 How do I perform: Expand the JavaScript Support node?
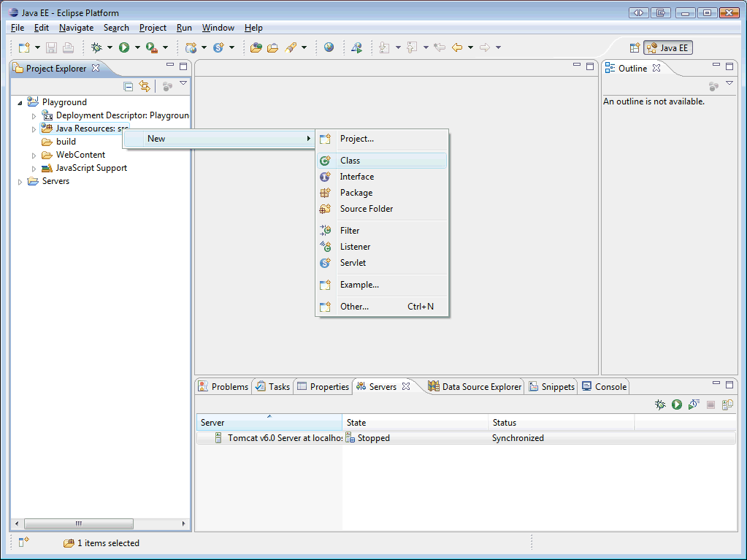[x=34, y=169]
